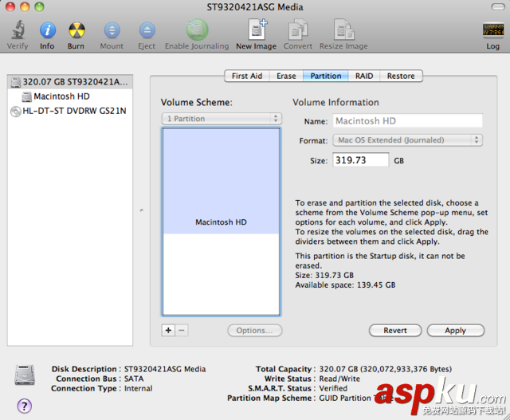Open the Format Mac OS Extended dropdown

click(x=407, y=140)
